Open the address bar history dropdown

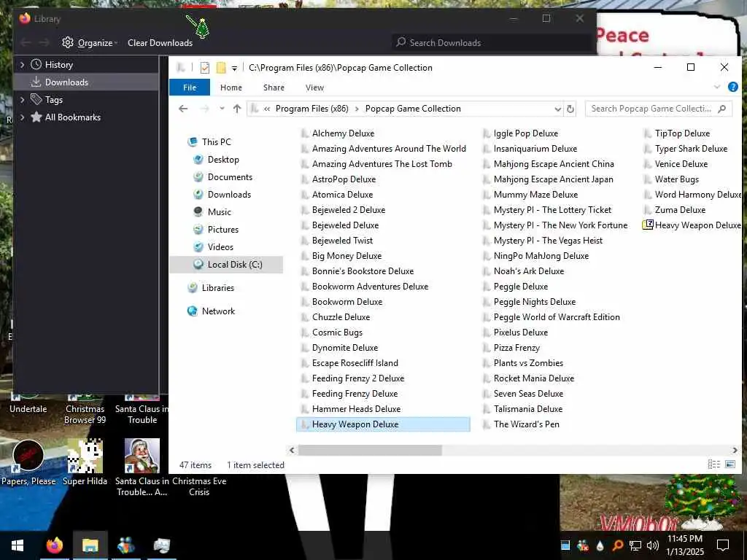(557, 109)
